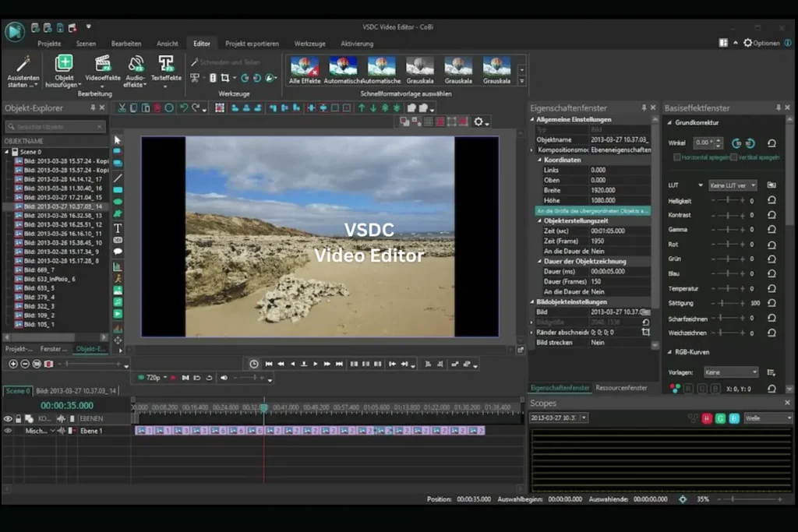
Task: Toggle lock icon in EBENEN header row
Action: [19, 419]
